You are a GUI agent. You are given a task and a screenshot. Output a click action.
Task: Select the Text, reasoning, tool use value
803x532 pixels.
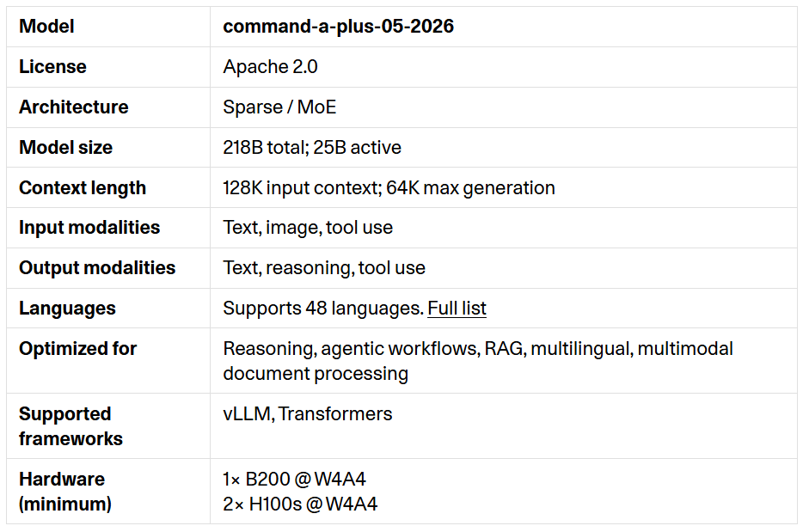point(324,268)
